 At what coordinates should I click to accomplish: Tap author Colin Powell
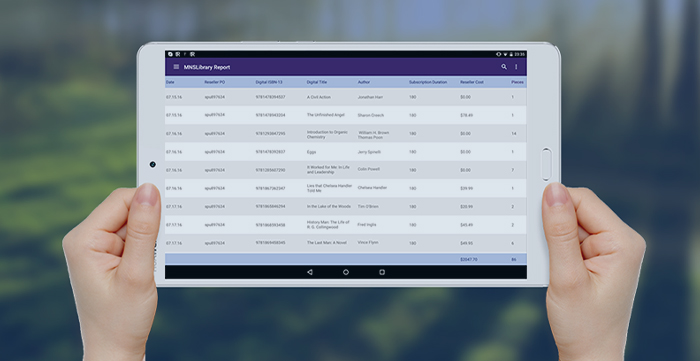pos(368,170)
